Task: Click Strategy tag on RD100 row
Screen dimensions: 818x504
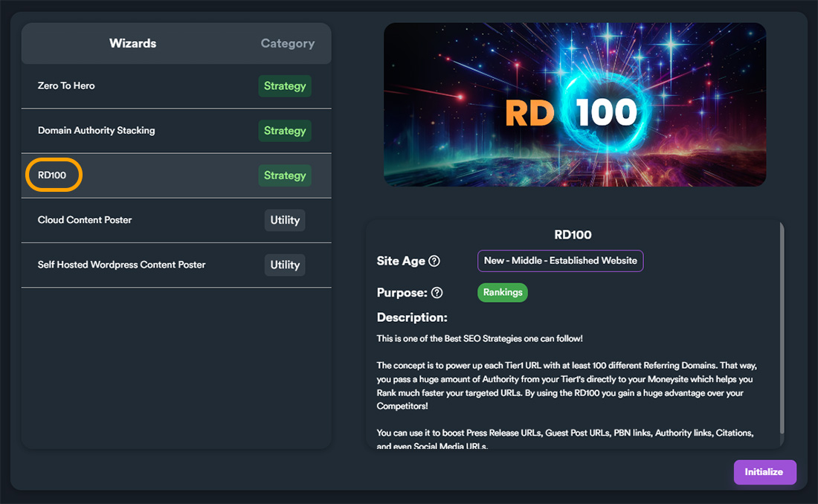Action: [285, 175]
